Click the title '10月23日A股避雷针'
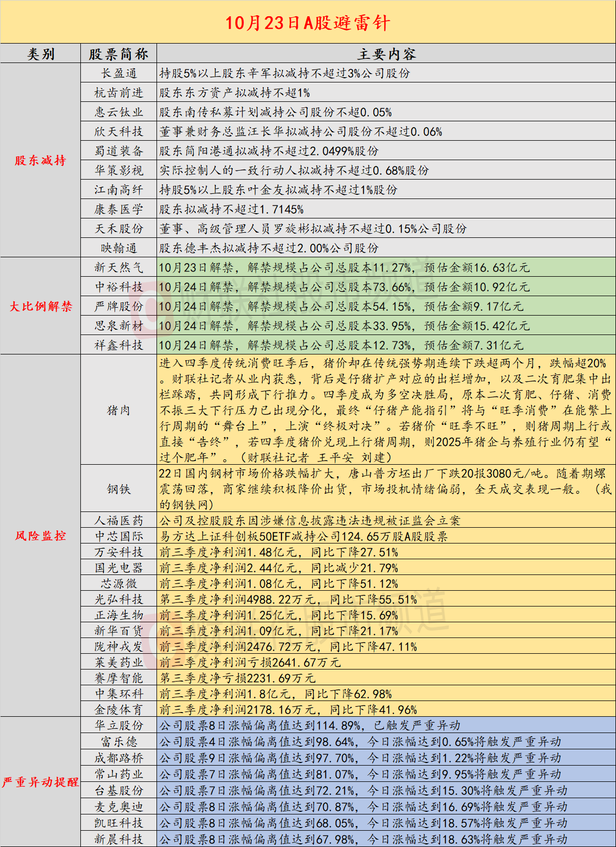 click(308, 23)
